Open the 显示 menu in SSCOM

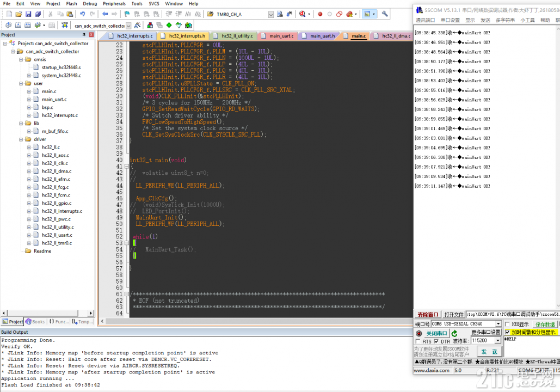coord(470,20)
